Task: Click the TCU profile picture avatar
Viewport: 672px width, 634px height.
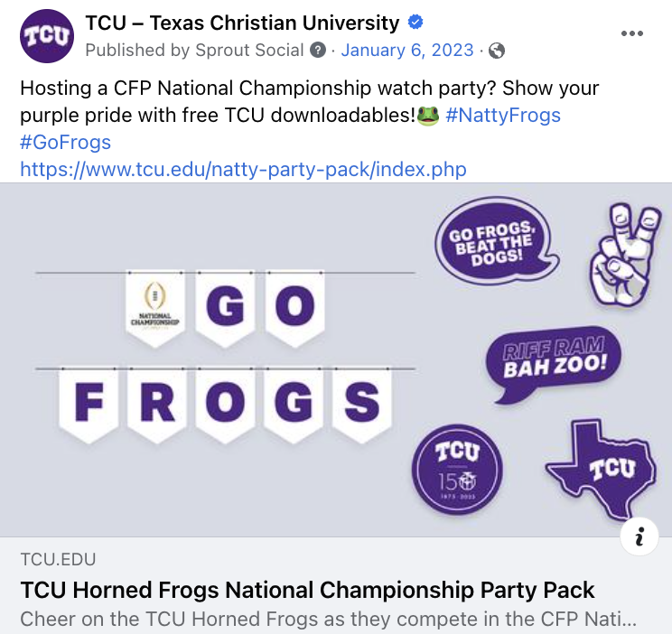Action: tap(46, 36)
